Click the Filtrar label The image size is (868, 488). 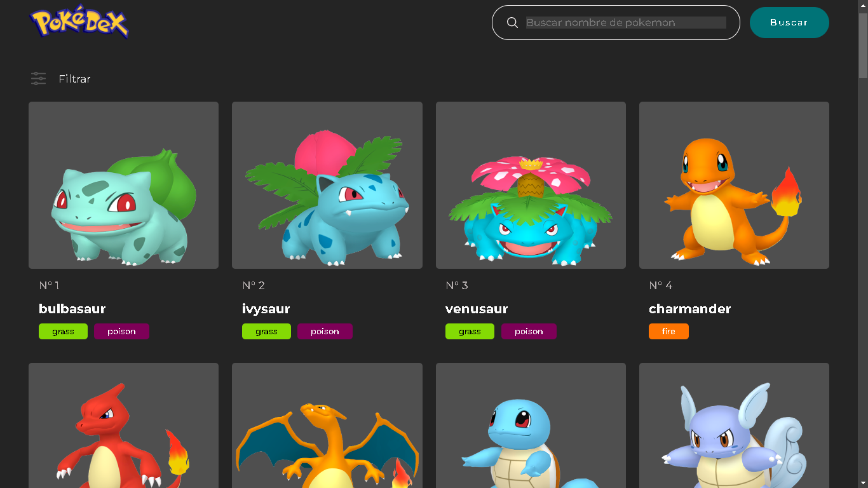74,79
